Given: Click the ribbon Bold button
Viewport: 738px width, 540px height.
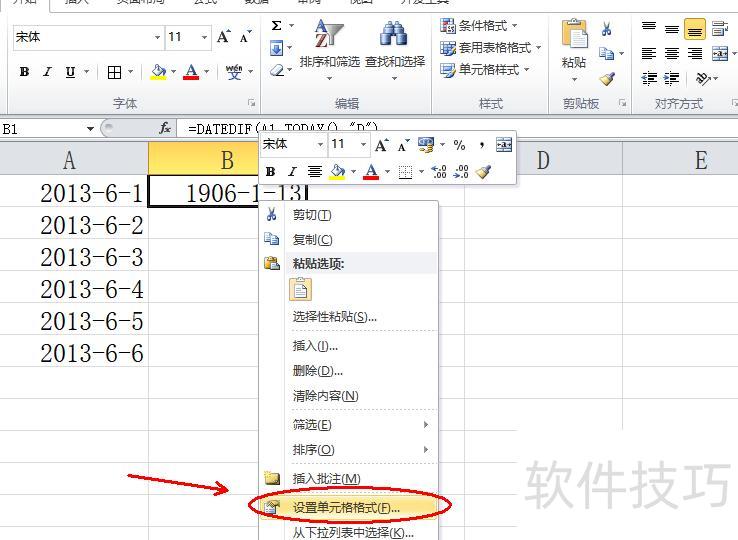Looking at the screenshot, I should point(24,72).
